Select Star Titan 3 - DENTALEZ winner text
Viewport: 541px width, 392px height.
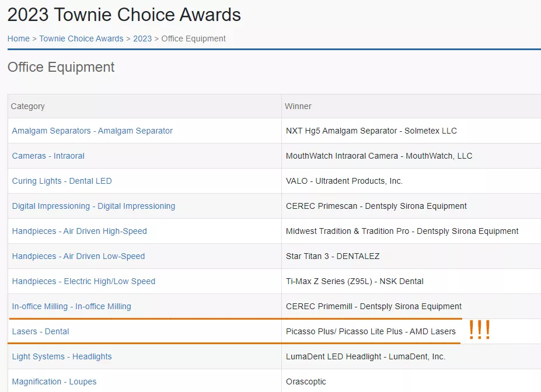333,257
